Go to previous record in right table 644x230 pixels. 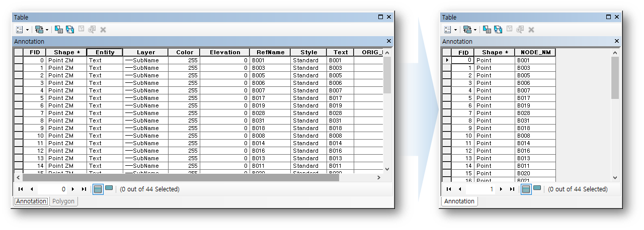click(x=460, y=189)
